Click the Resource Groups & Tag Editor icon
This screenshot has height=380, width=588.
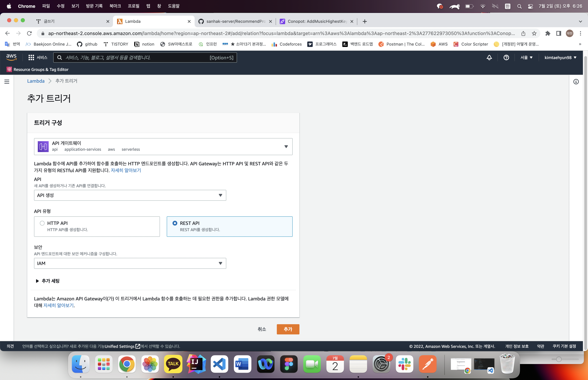(x=9, y=70)
